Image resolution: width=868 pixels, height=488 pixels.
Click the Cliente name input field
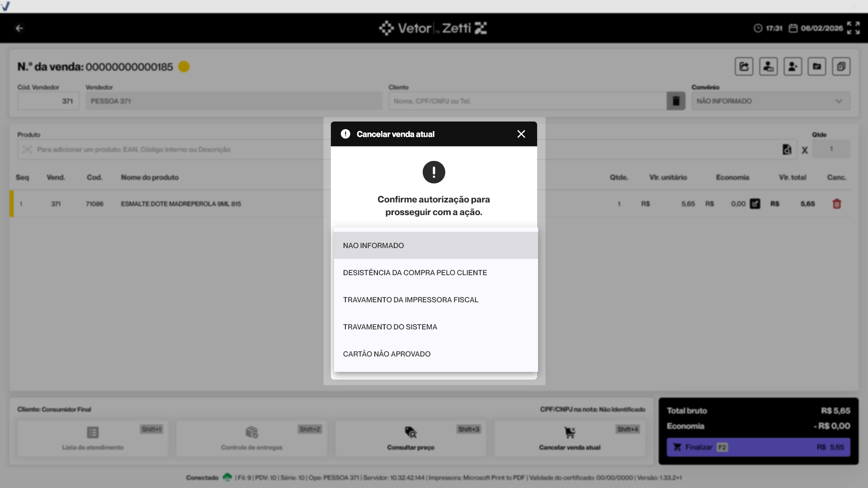(x=527, y=101)
